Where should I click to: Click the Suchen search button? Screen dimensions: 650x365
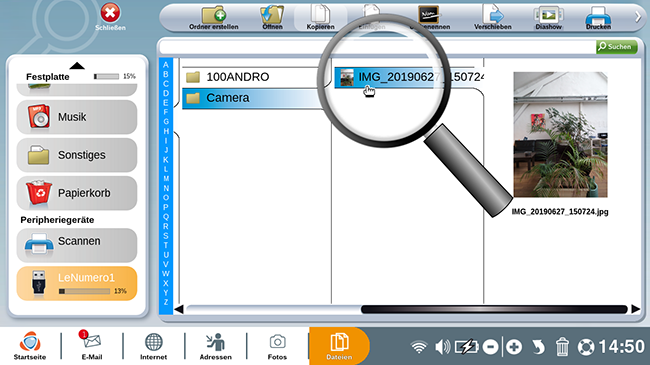click(616, 47)
